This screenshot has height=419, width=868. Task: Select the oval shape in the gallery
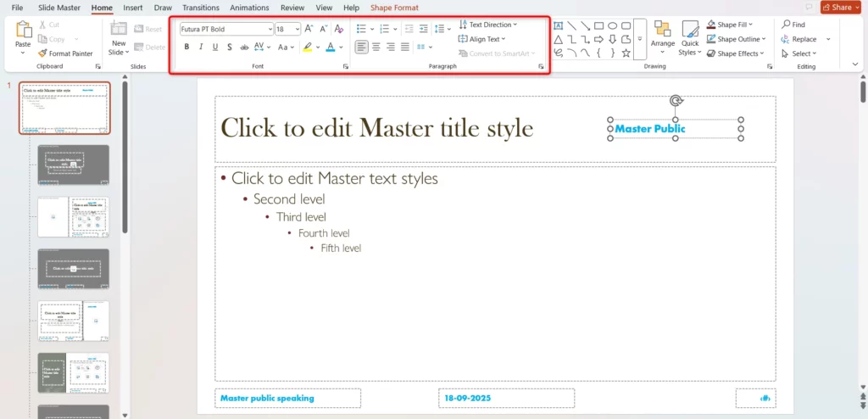(612, 25)
